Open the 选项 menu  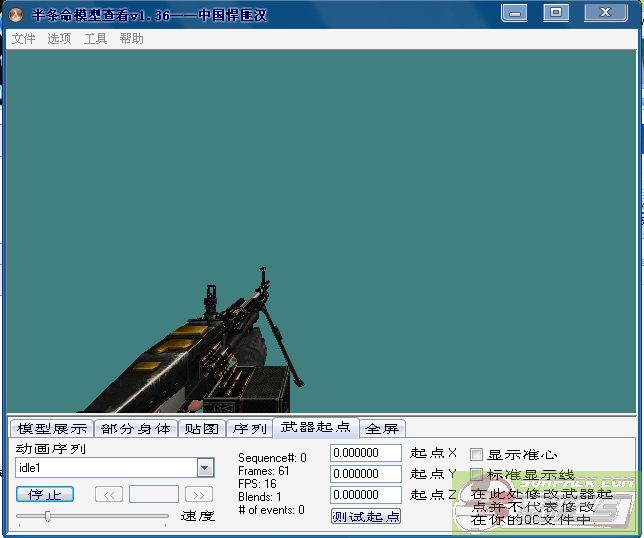click(59, 39)
